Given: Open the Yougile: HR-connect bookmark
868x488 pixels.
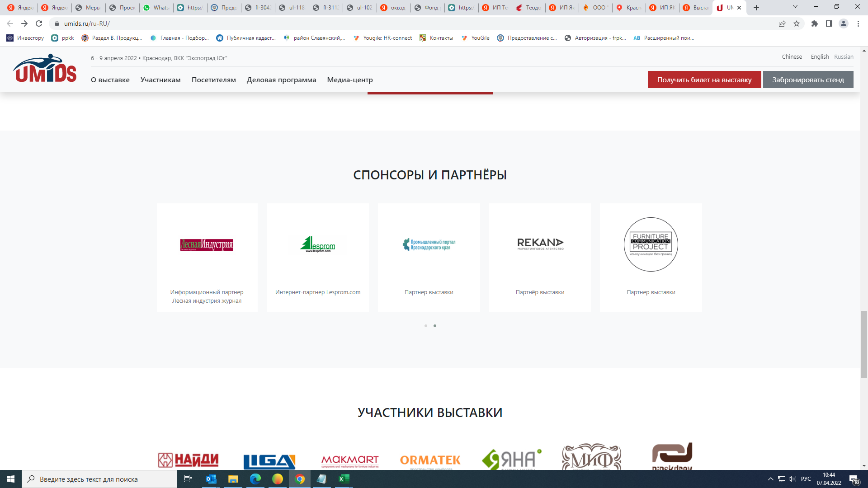Looking at the screenshot, I should [x=383, y=38].
